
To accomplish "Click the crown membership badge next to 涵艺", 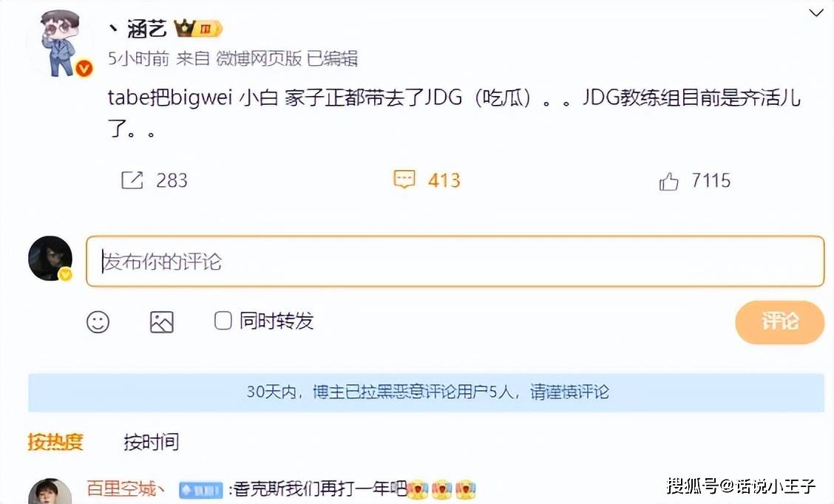I will pyautogui.click(x=198, y=27).
